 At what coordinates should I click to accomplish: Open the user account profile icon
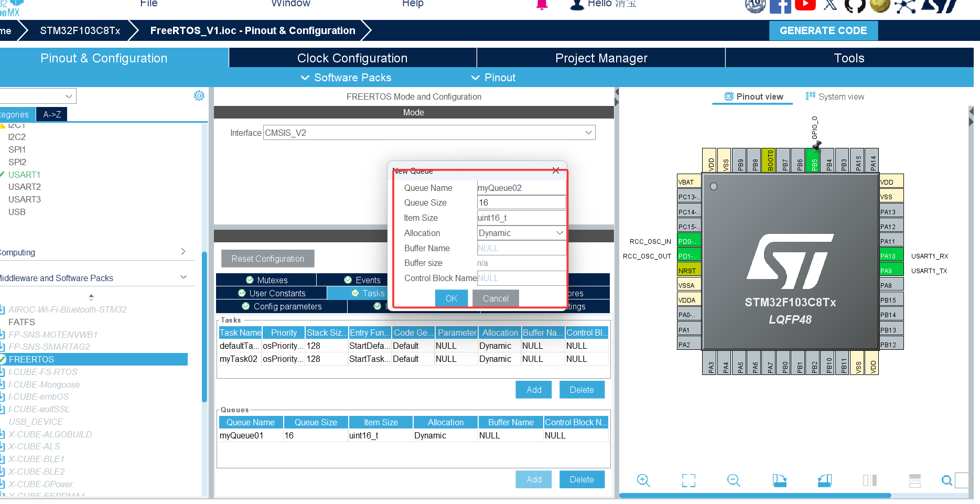point(577,5)
